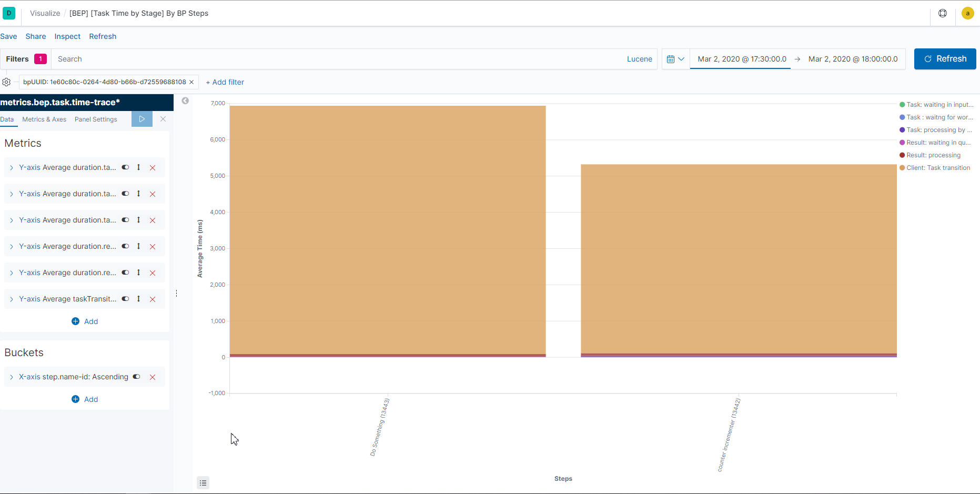Disable first Average duration.ta metric
This screenshot has width=980, height=494.
tap(125, 167)
